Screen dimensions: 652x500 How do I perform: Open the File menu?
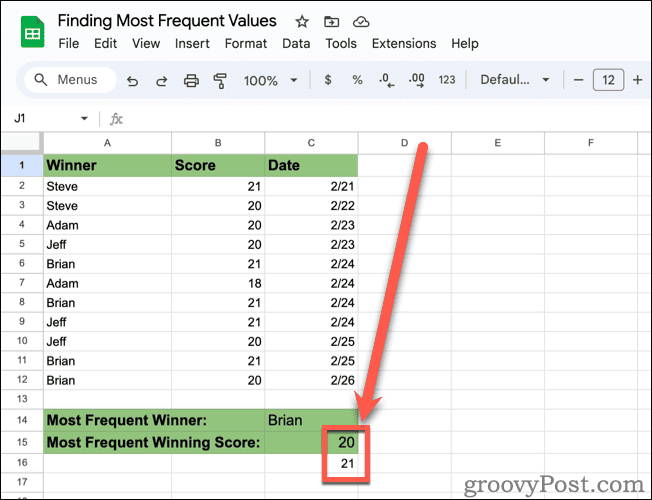point(69,43)
